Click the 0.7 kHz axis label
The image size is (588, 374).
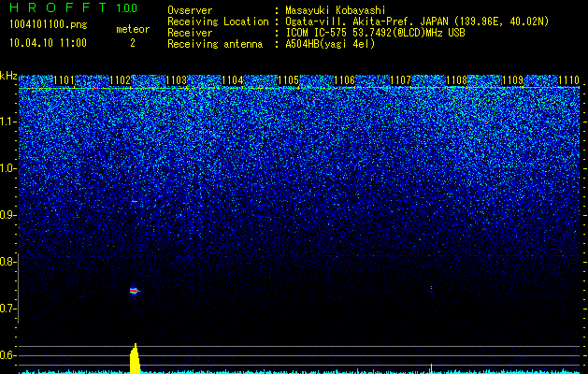click(7, 309)
